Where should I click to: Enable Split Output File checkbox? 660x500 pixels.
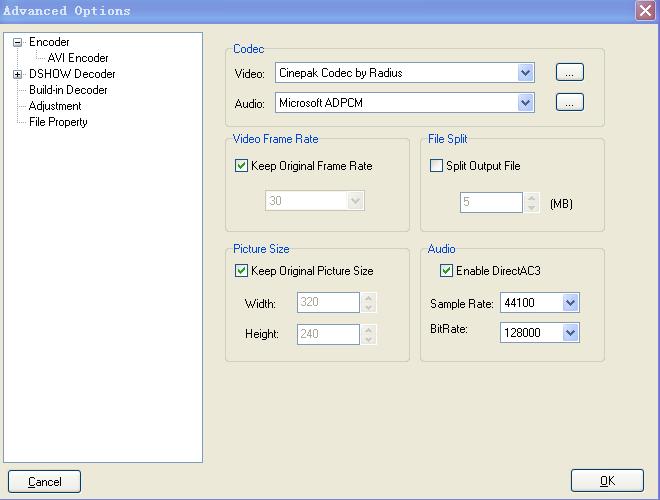pos(436,166)
